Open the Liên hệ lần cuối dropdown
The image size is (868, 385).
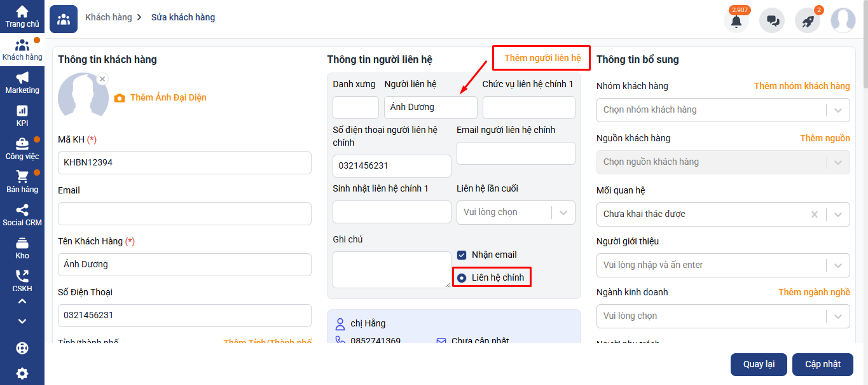563,213
